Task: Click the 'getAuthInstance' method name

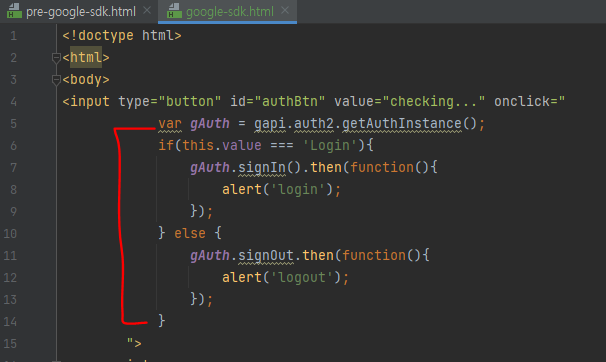Action: 402,124
